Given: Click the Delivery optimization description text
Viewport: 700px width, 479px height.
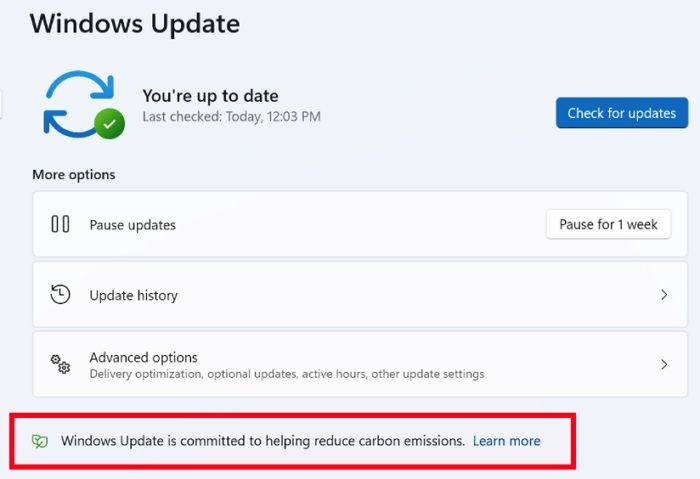Looking at the screenshot, I should (287, 374).
